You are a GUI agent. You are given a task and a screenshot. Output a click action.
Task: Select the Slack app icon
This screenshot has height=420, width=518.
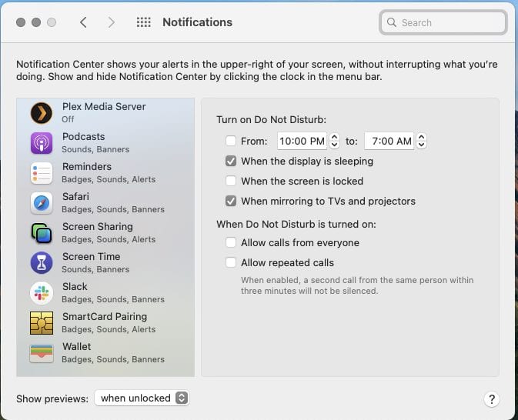[41, 293]
